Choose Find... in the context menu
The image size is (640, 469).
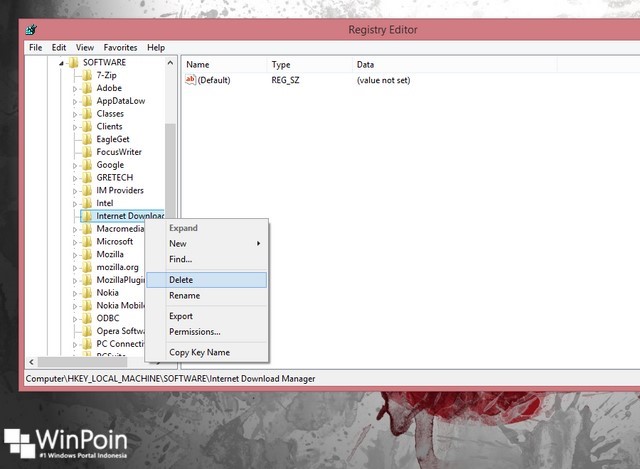(x=207, y=259)
